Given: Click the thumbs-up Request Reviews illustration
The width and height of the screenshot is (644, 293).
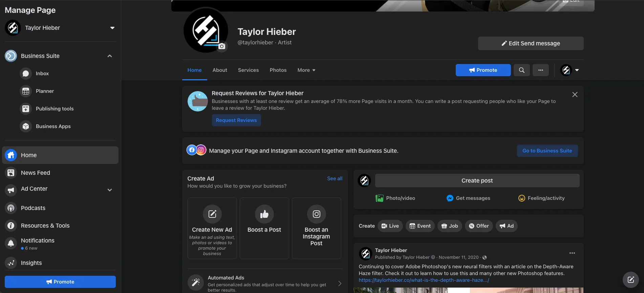Looking at the screenshot, I should 198,101.
